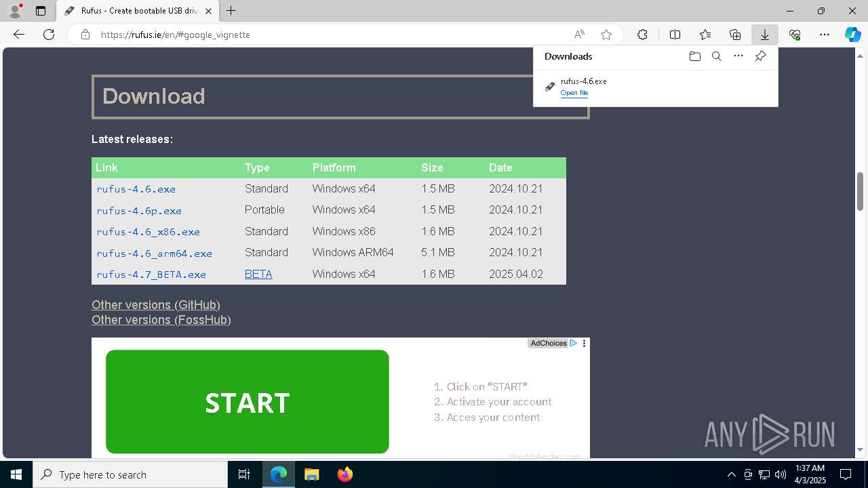Refresh the Rufus page

click(x=49, y=35)
